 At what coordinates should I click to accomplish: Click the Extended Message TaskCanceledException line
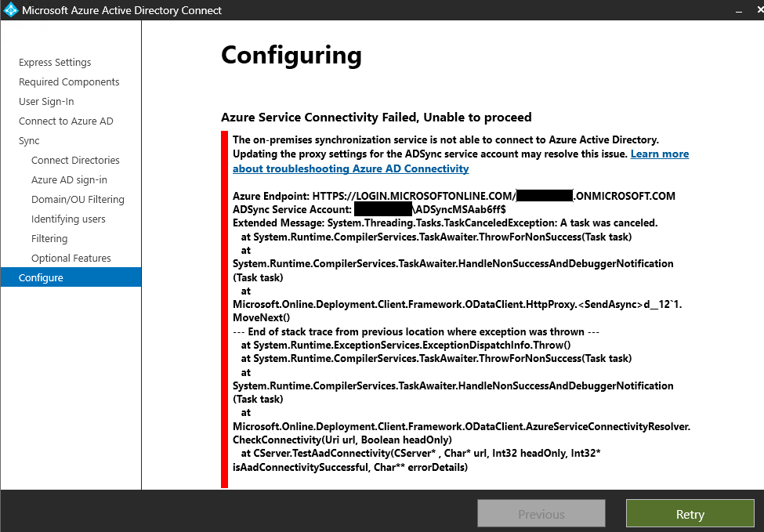445,223
